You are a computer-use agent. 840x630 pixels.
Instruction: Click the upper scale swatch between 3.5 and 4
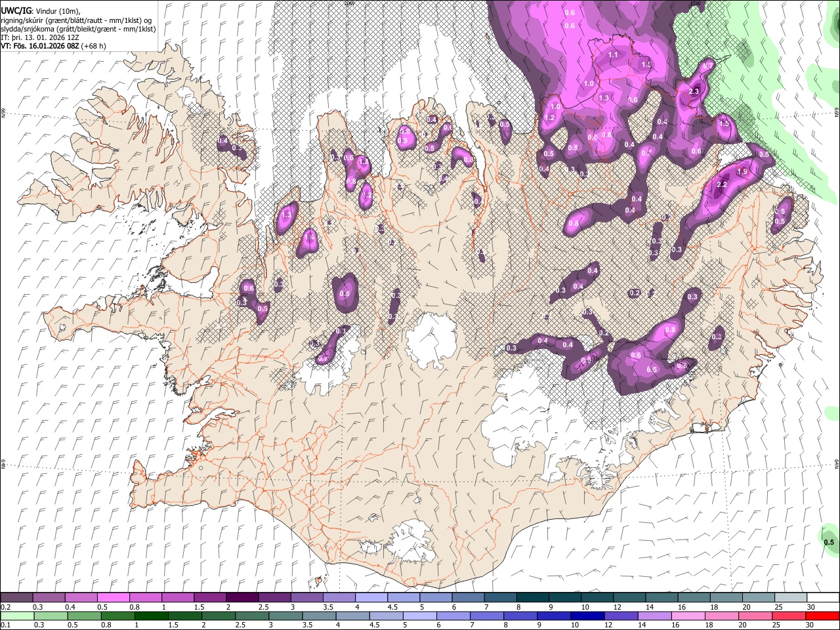[339, 598]
